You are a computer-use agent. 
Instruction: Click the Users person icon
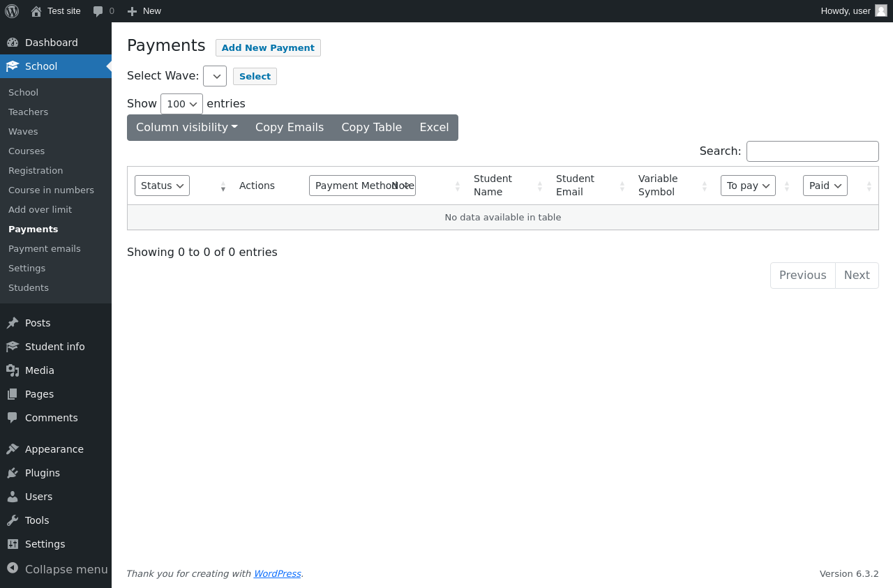pos(13,497)
